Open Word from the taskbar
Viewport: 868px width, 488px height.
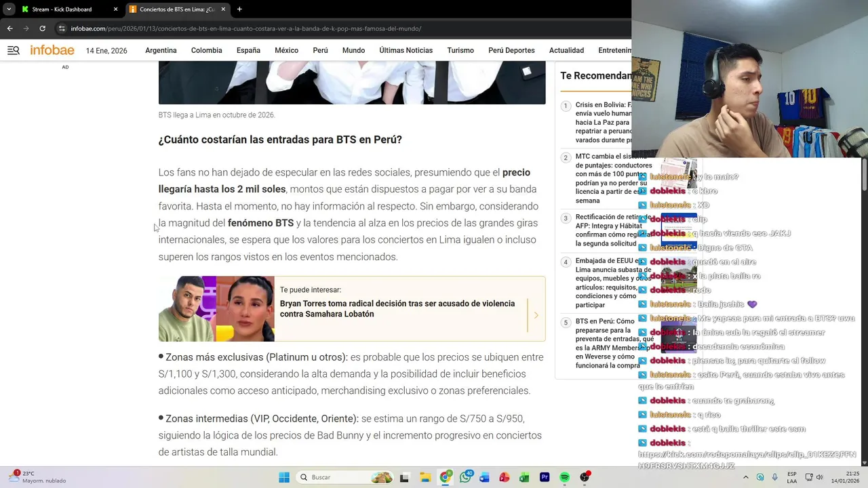coord(484,477)
